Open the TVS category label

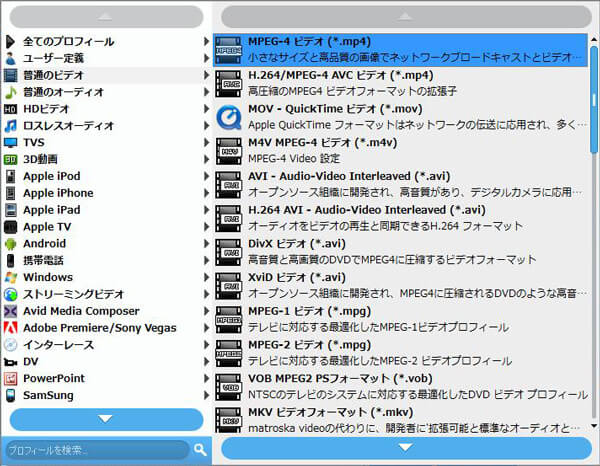[34, 143]
